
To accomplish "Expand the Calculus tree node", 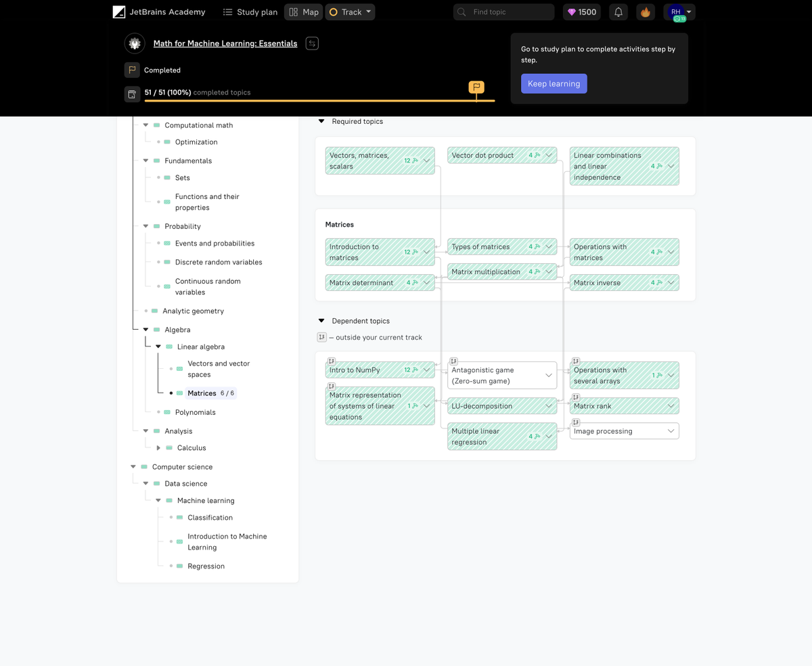I will 158,448.
